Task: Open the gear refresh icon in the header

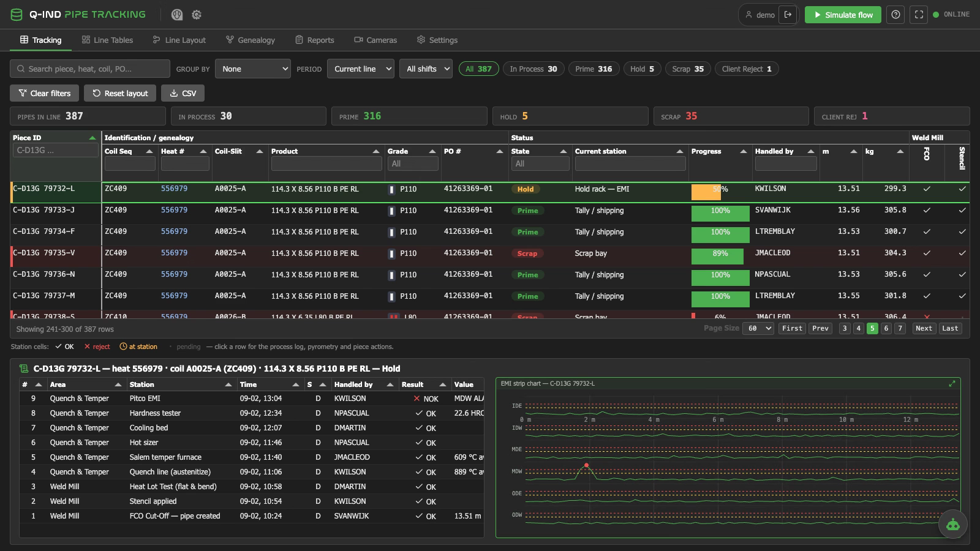Action: 197,15
